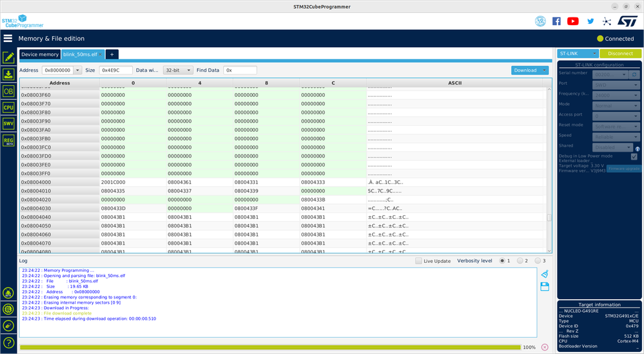Open the Serial number dropdown

pos(610,74)
